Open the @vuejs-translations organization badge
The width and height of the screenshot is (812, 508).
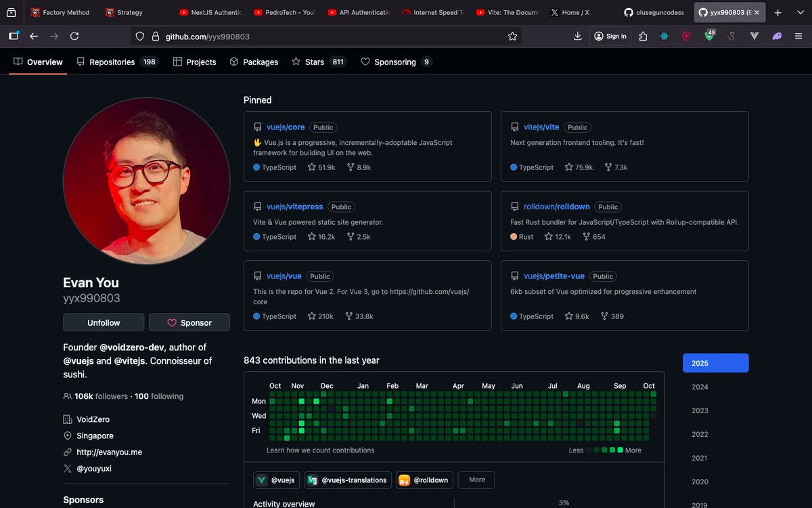[348, 480]
